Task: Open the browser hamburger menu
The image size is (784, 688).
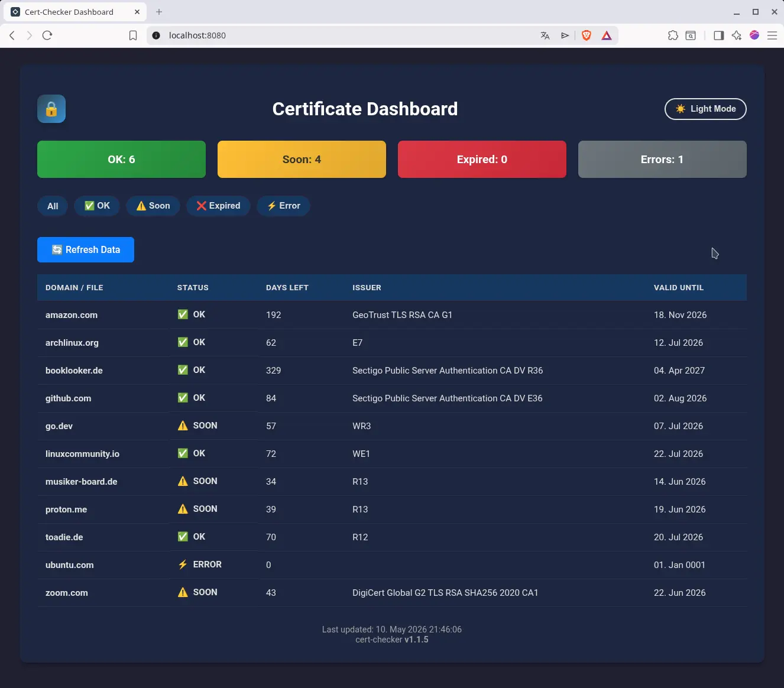Action: (x=772, y=35)
